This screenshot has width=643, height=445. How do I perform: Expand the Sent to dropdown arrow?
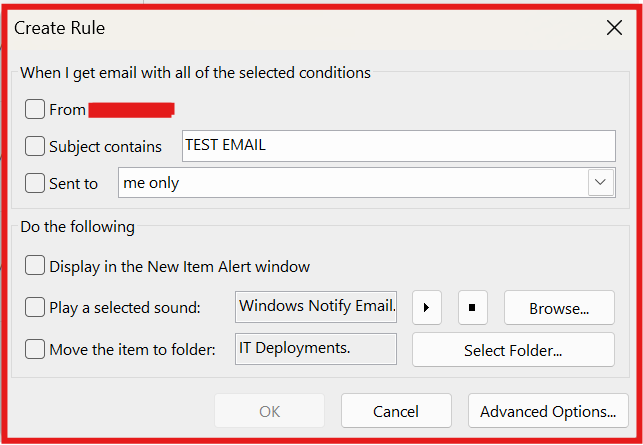600,183
